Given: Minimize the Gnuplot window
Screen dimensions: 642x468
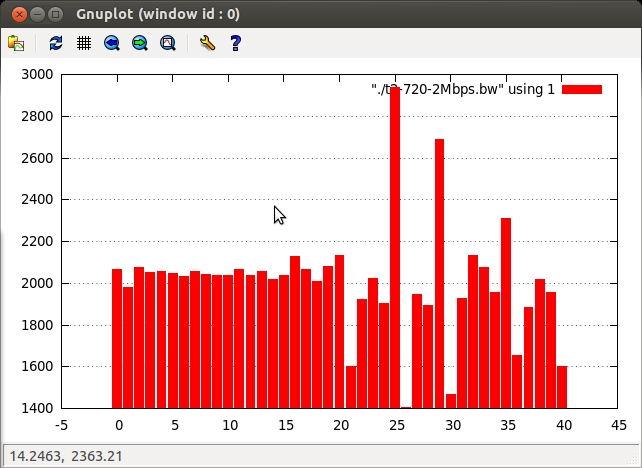Looking at the screenshot, I should 37,15.
